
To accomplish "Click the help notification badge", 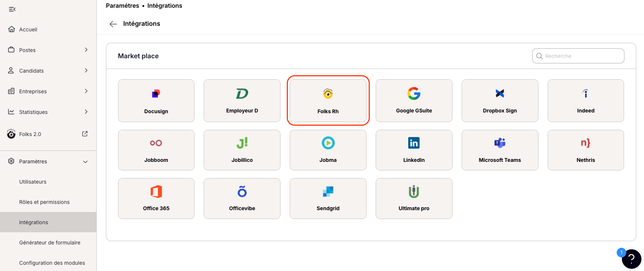I will point(621,253).
